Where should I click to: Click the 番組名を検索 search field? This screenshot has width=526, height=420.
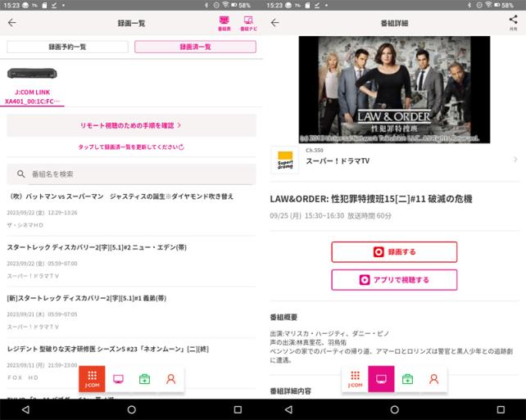click(x=131, y=174)
